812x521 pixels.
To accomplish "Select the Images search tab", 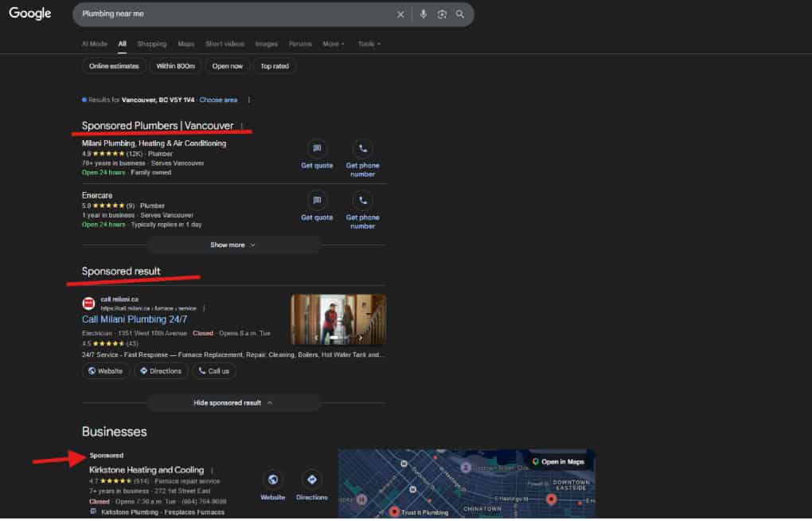I will pyautogui.click(x=266, y=44).
